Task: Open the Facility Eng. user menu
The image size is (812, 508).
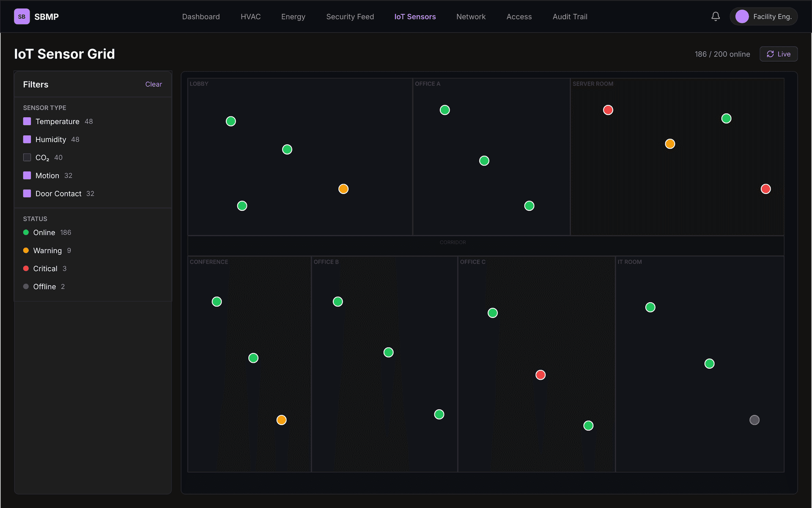Action: pyautogui.click(x=763, y=17)
